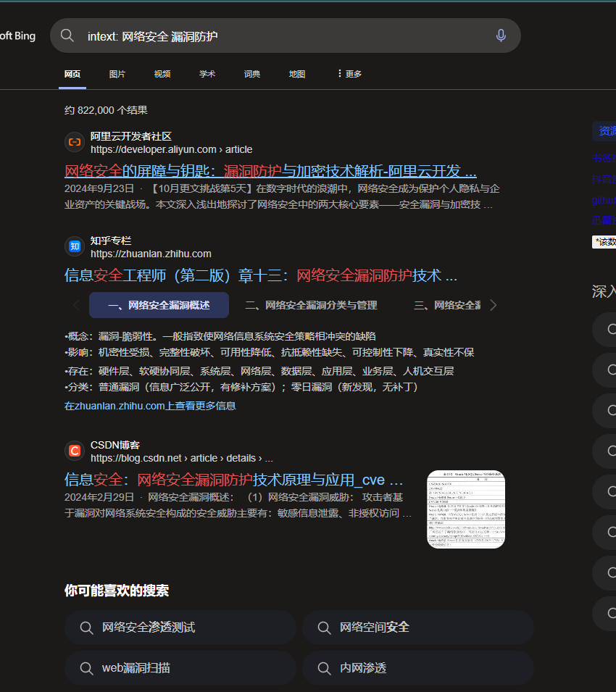Click the Zhihu 知 site favicon

pos(75,246)
